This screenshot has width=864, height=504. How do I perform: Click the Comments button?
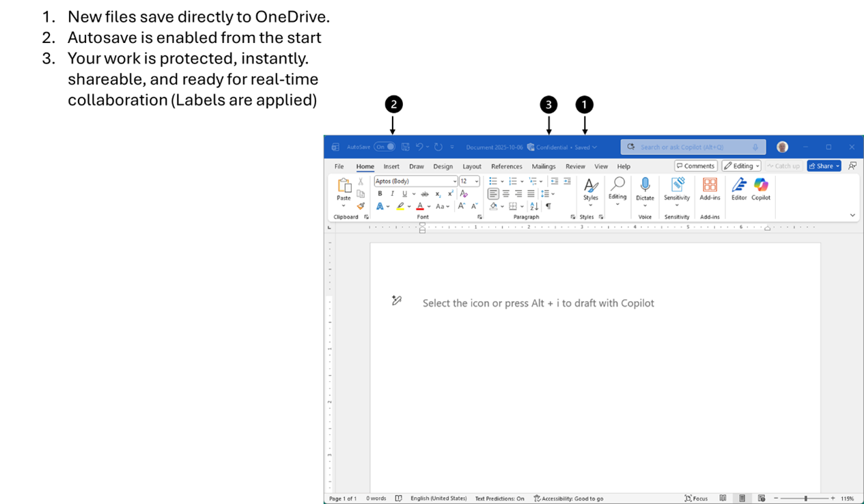click(x=695, y=166)
